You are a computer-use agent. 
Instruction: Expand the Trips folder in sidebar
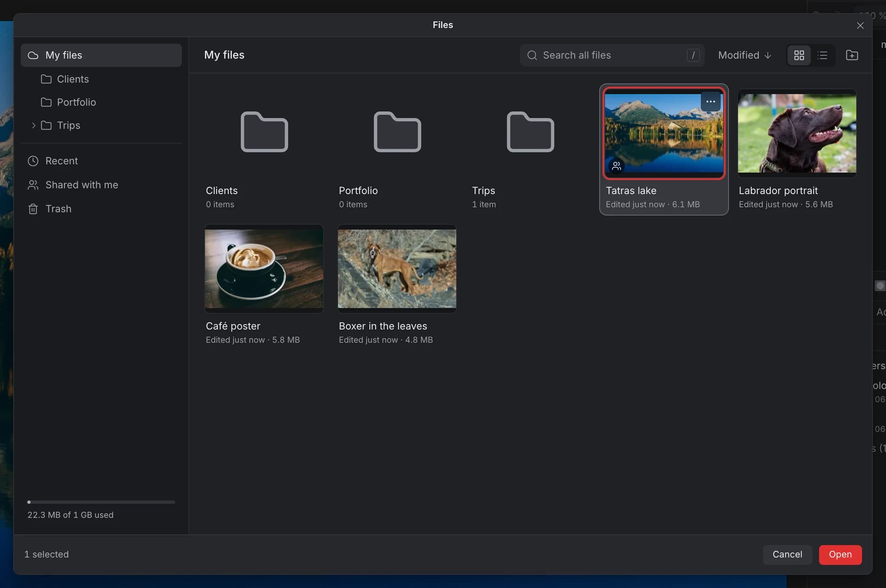[33, 125]
